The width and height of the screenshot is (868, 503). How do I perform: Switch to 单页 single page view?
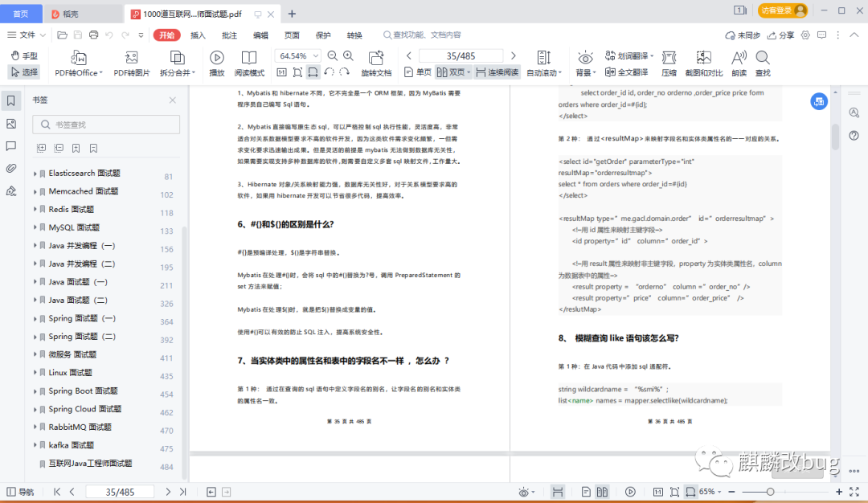417,72
